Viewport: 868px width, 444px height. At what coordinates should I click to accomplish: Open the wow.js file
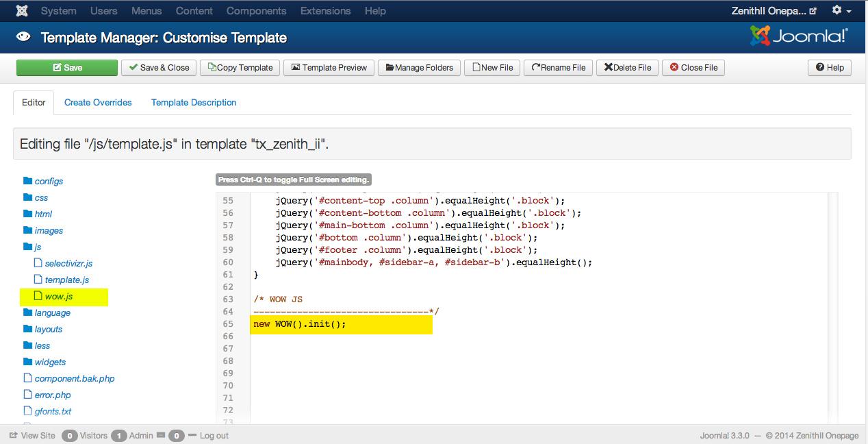tap(58, 296)
